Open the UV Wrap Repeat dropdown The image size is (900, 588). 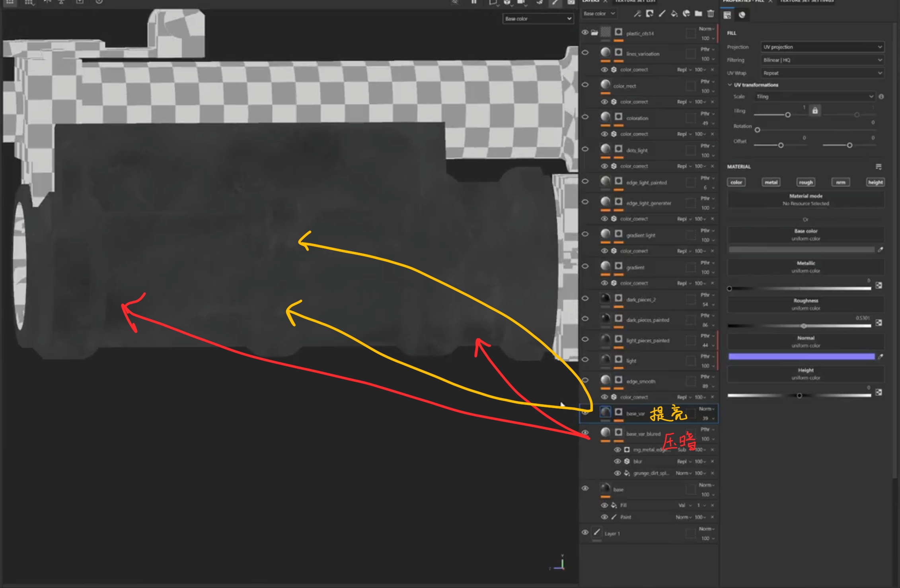coord(822,73)
